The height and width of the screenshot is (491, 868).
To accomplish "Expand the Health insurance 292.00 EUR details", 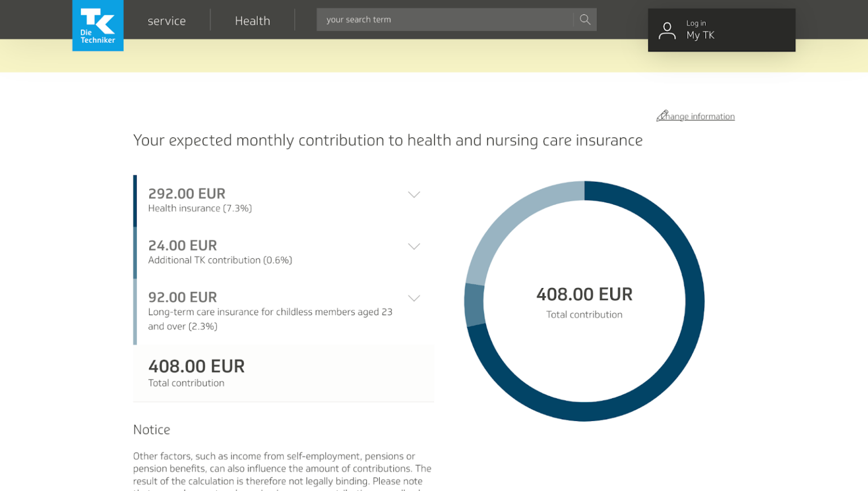I will [414, 194].
